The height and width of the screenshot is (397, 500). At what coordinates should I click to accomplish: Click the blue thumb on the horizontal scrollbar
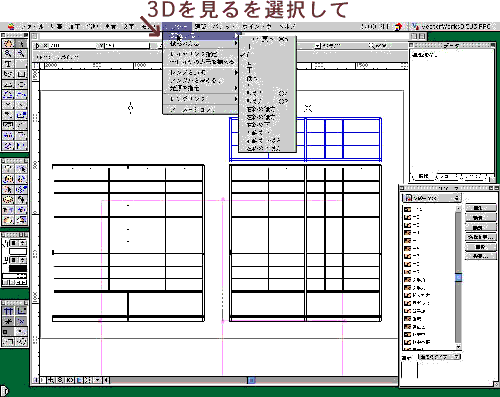click(251, 380)
